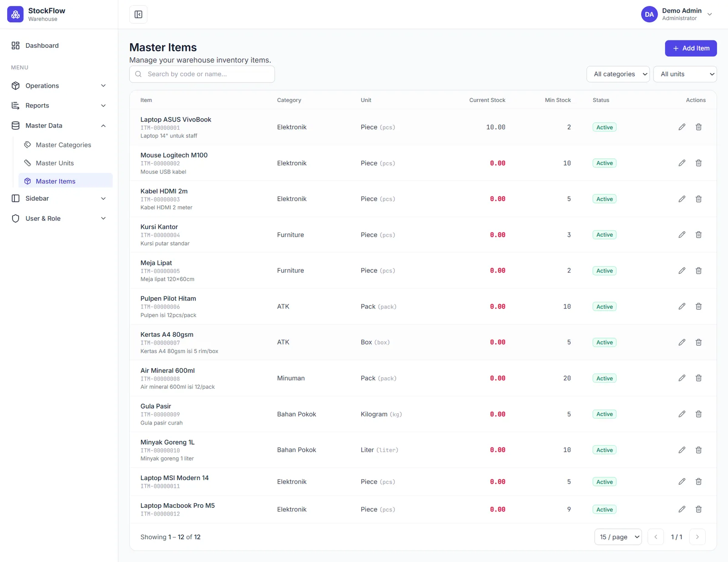Click trash icon for Gula Pasir
728x562 pixels.
click(698, 414)
